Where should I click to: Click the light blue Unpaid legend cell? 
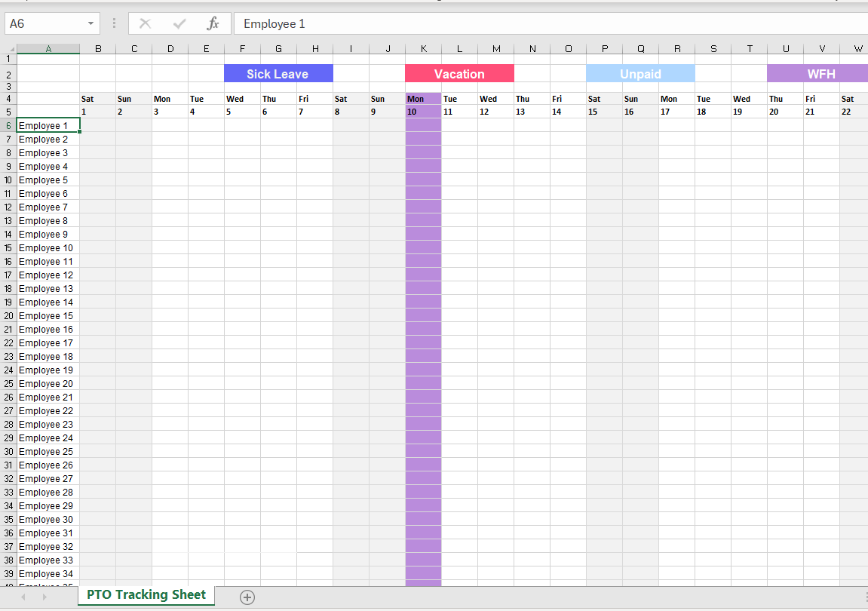coord(640,74)
